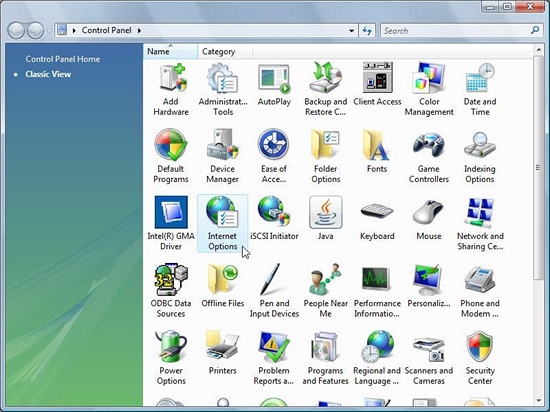
Task: Select the Game Controllers icon
Action: click(x=429, y=156)
